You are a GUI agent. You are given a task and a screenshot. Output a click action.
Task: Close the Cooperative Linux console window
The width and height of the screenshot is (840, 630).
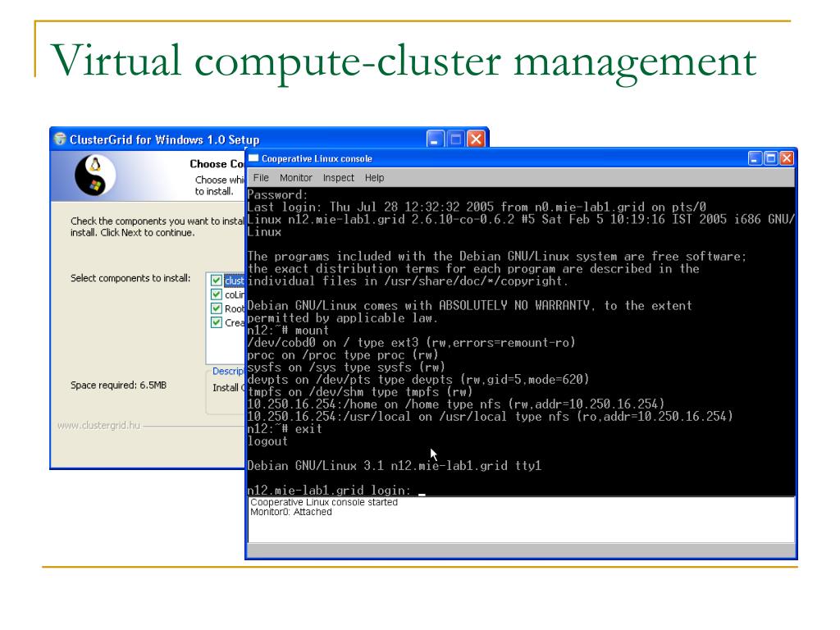787,158
